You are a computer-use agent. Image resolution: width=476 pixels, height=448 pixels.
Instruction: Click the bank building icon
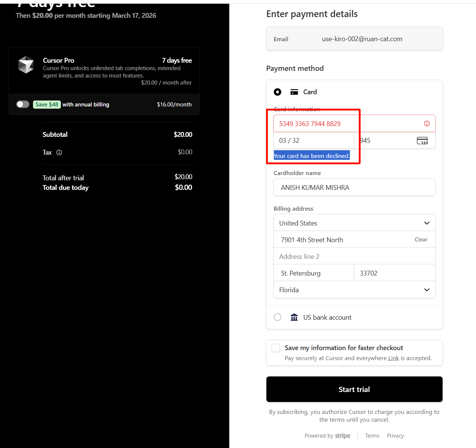294,317
